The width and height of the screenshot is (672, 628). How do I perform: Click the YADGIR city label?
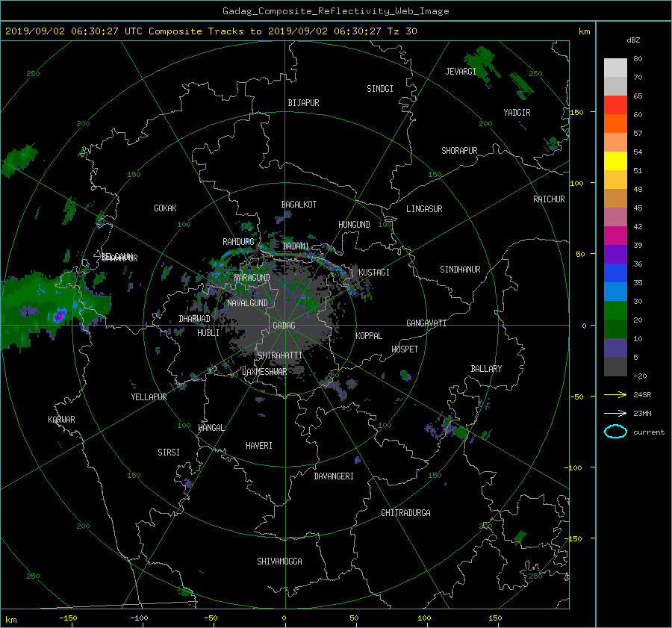click(517, 113)
